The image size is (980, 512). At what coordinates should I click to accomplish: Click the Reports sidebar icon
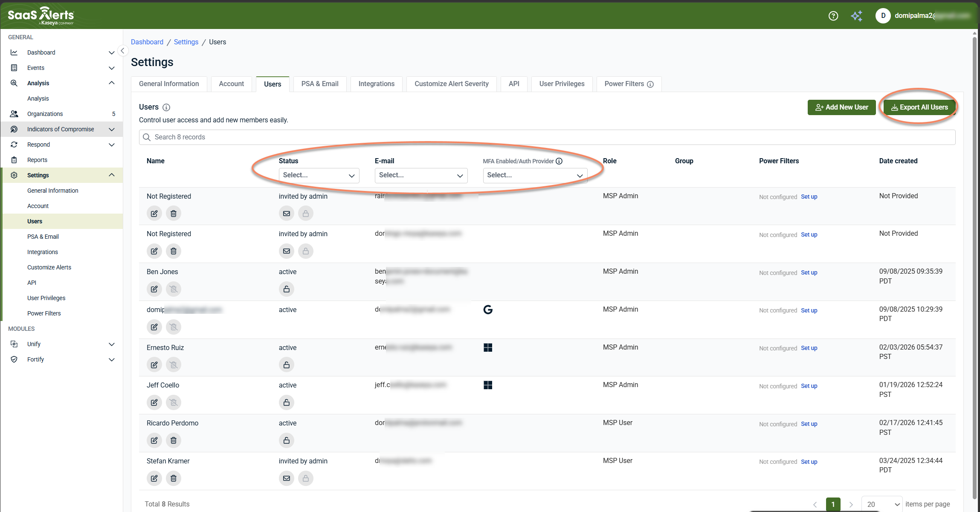pos(14,160)
